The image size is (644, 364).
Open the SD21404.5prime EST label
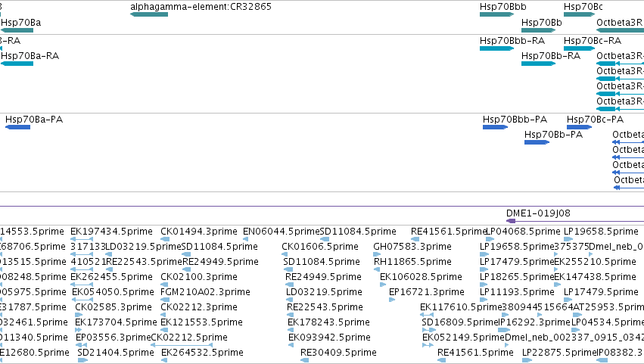coord(116,353)
